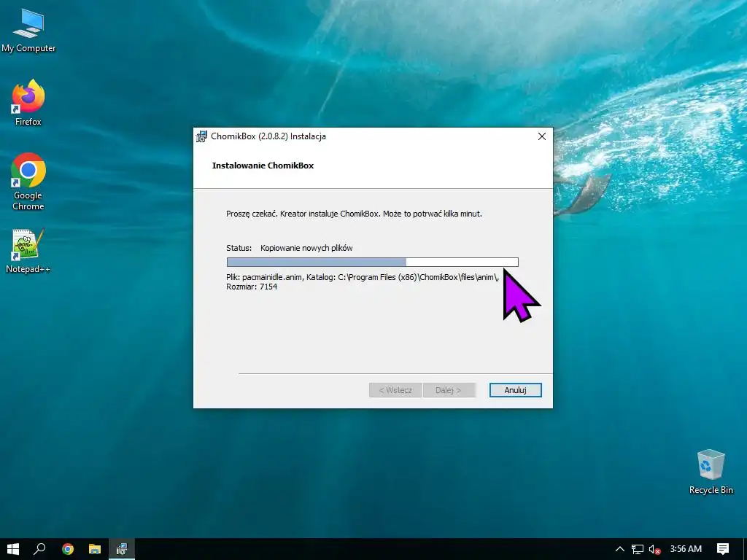
Task: Open Google Chrome desktop shortcut
Action: click(28, 182)
